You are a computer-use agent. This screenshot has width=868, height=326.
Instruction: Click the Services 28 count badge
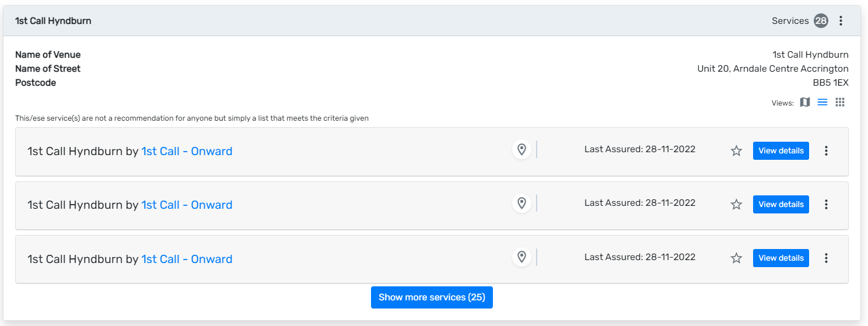tap(821, 21)
